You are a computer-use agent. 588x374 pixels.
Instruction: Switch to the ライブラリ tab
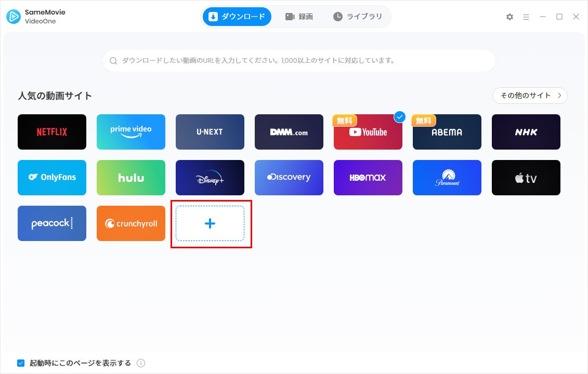tap(358, 17)
